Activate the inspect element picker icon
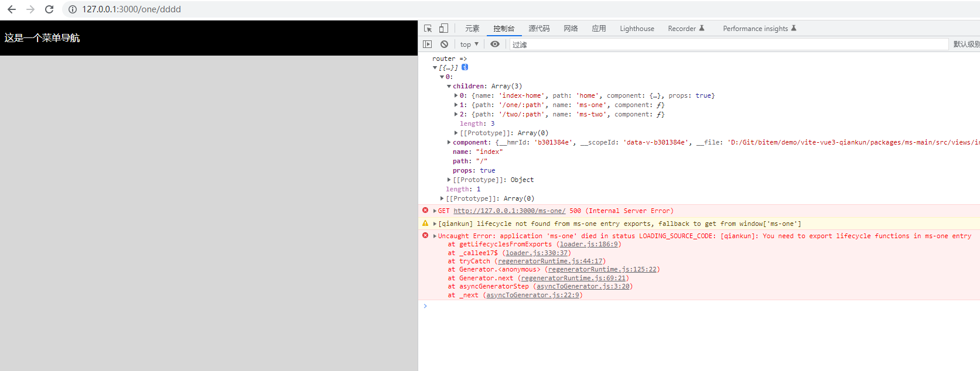 pos(428,28)
